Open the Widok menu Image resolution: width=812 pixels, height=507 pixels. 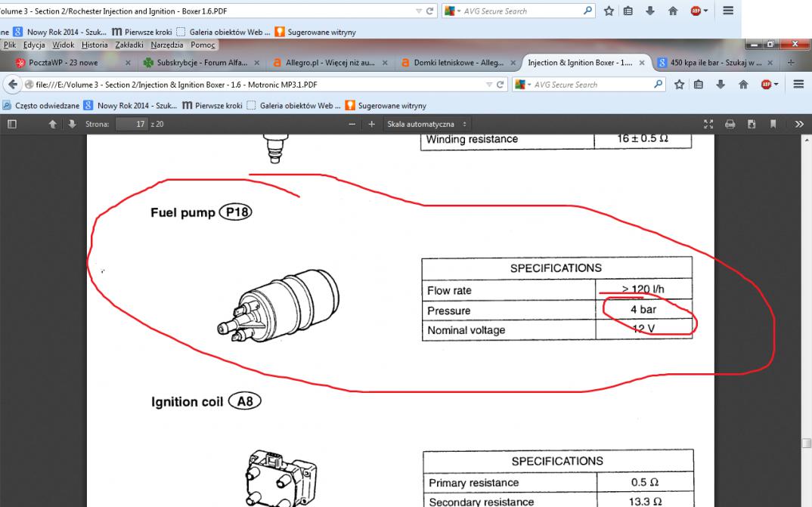point(64,45)
